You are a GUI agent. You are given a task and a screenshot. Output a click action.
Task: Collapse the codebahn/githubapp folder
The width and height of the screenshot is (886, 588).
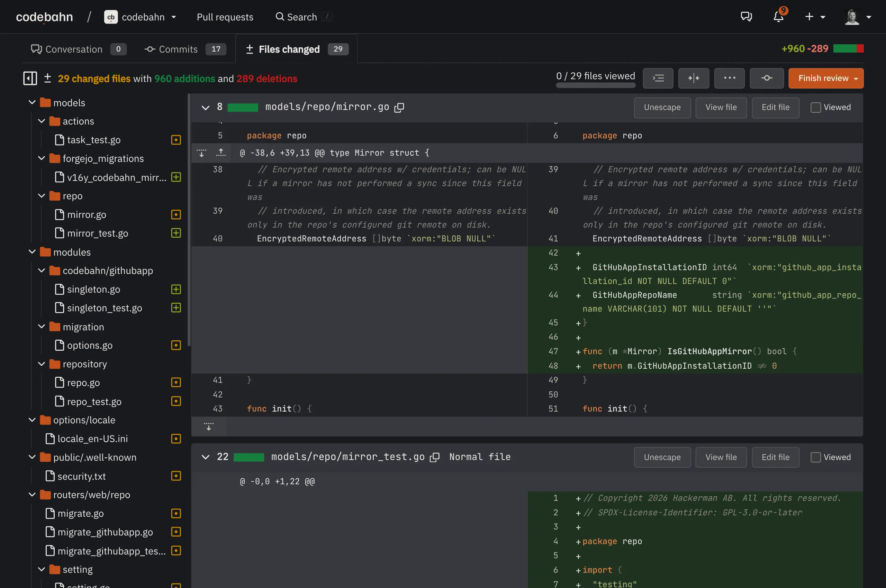click(42, 270)
